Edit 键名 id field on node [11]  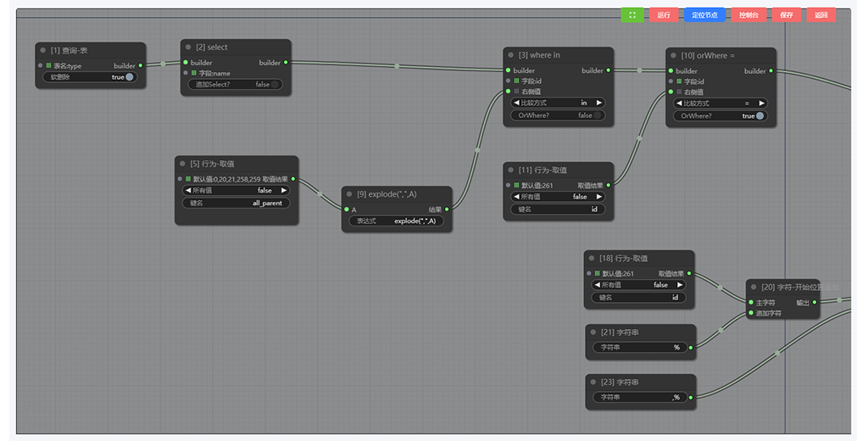tap(558, 209)
